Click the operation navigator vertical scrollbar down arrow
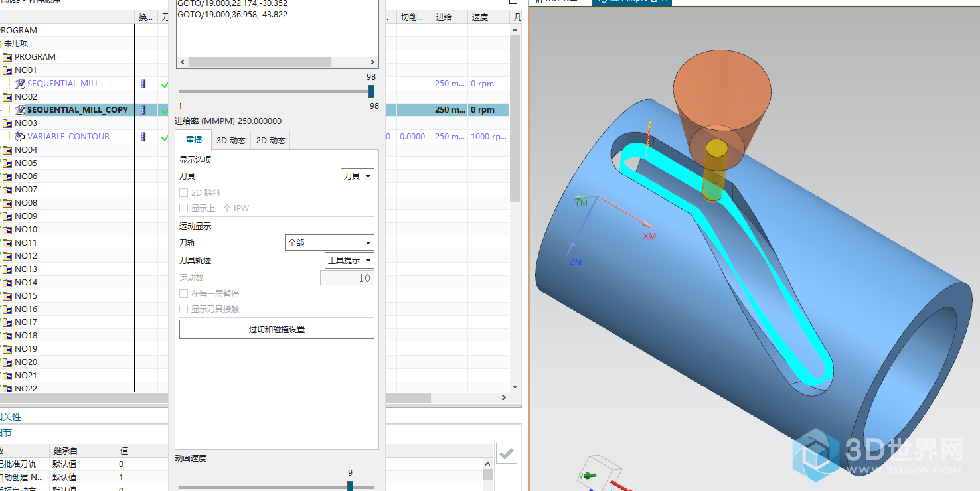This screenshot has height=491, width=980. pos(515,387)
